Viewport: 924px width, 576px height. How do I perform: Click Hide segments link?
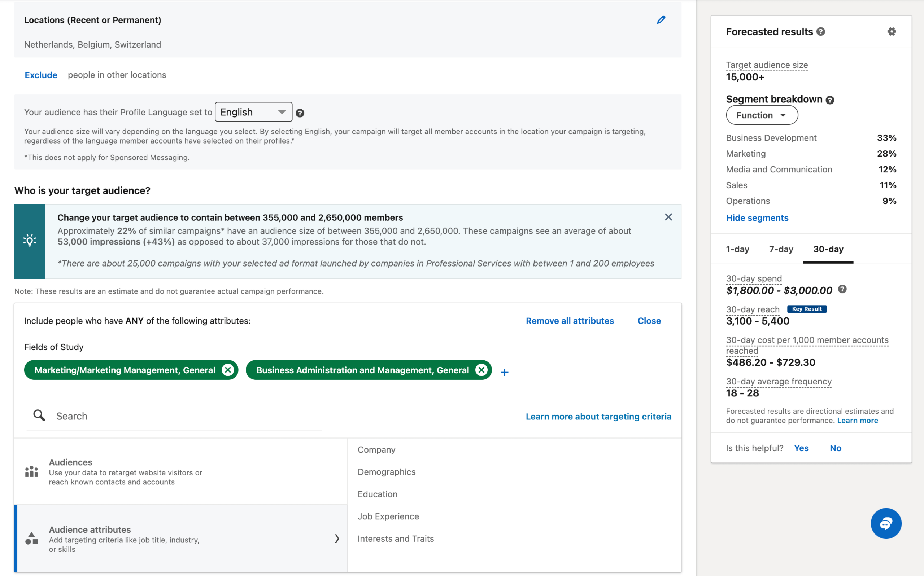[x=757, y=217]
